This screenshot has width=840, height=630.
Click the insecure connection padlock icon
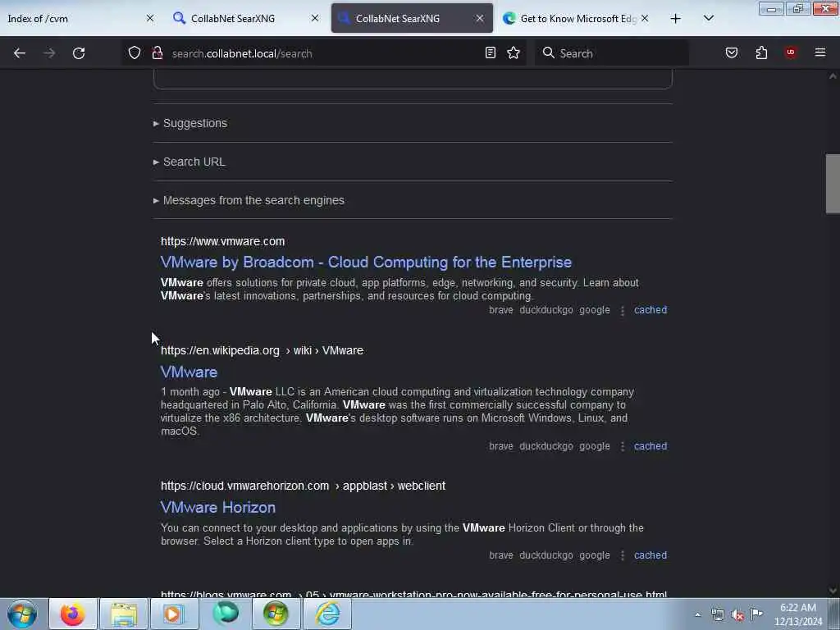(157, 52)
